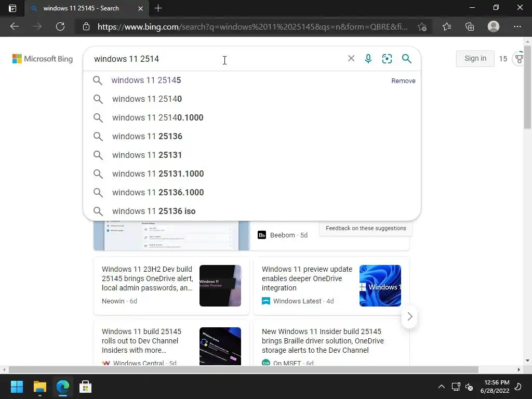This screenshot has height=399, width=532.
Task: Click the browser back arrow
Action: coord(15,26)
